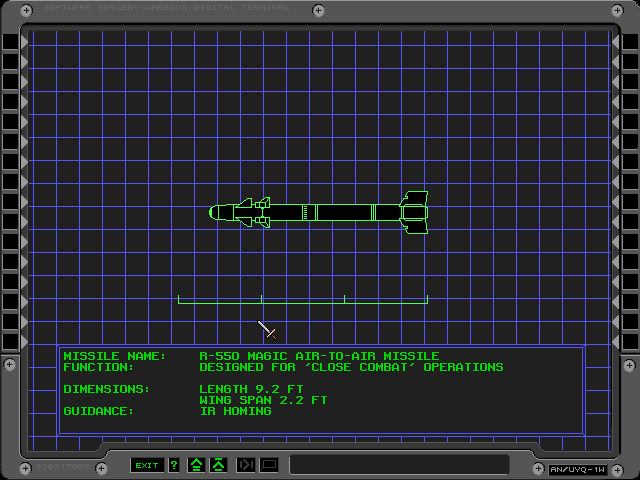Click the 930917003 serial number
The width and height of the screenshot is (640, 480).
62,466
